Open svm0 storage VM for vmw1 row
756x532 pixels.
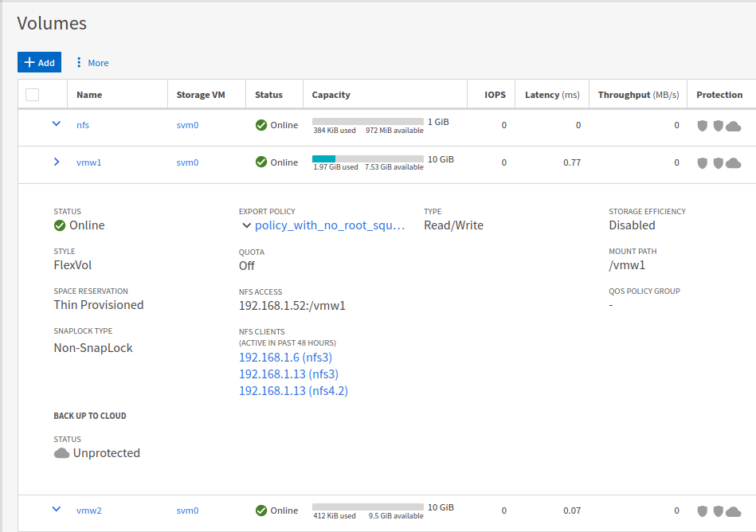pos(187,162)
